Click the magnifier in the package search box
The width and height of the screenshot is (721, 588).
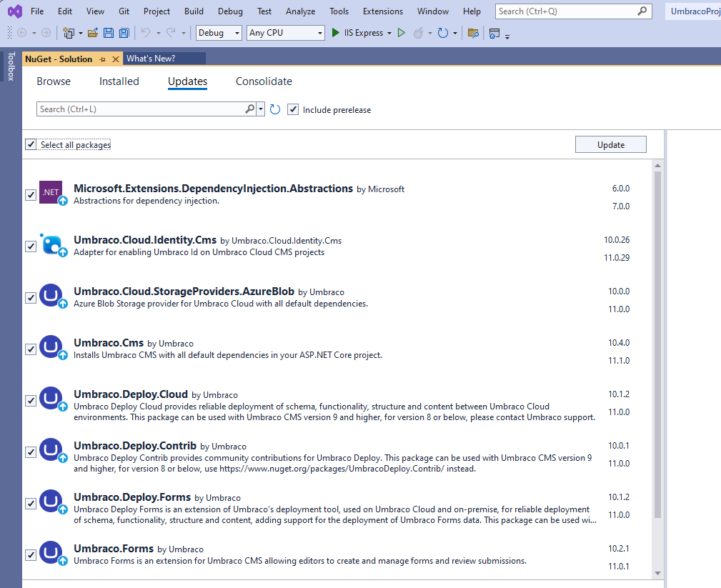(249, 109)
